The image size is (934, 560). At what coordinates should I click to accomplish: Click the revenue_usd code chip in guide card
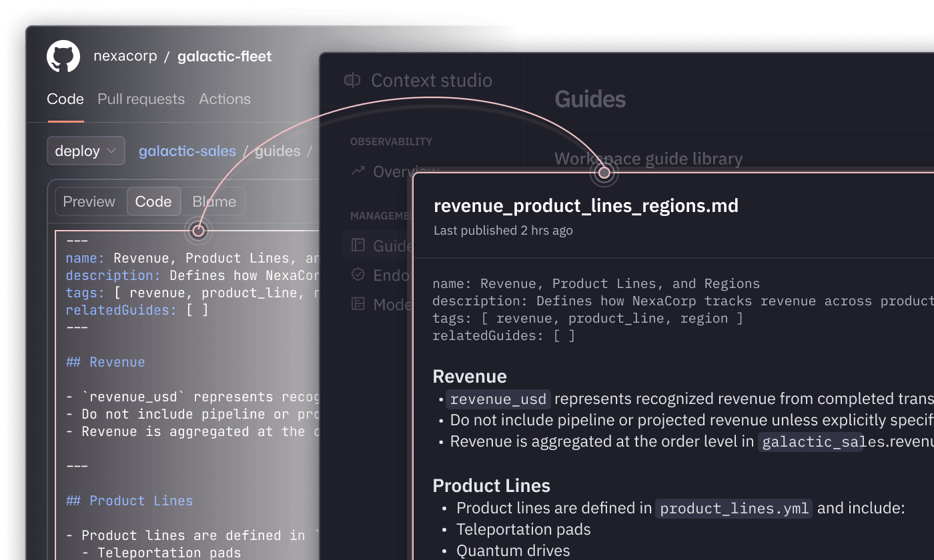coord(498,399)
